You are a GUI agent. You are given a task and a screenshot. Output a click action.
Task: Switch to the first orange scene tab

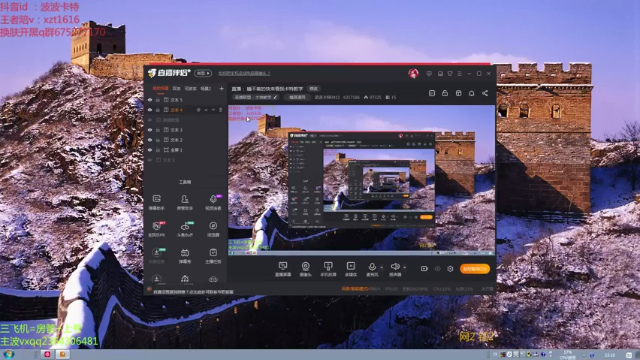pos(160,88)
